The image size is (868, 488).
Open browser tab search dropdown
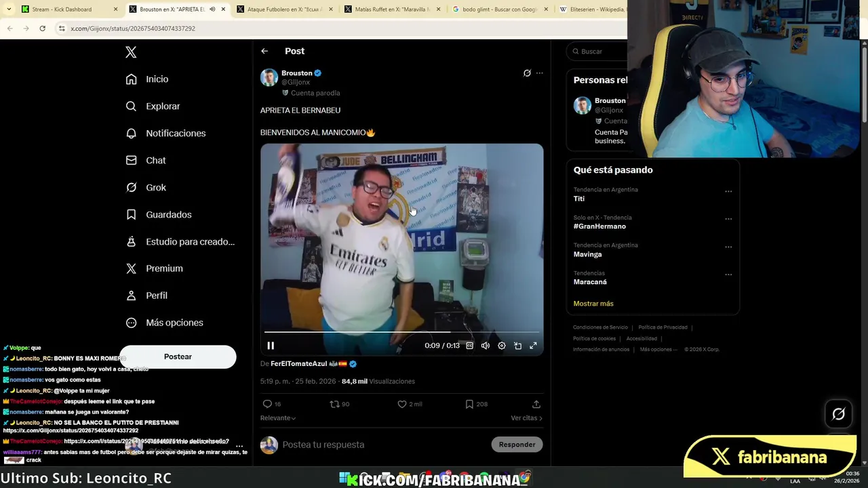[x=8, y=9]
